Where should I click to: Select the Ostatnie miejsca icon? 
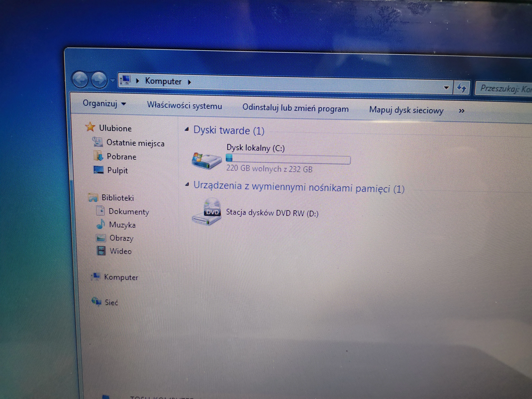pos(98,142)
